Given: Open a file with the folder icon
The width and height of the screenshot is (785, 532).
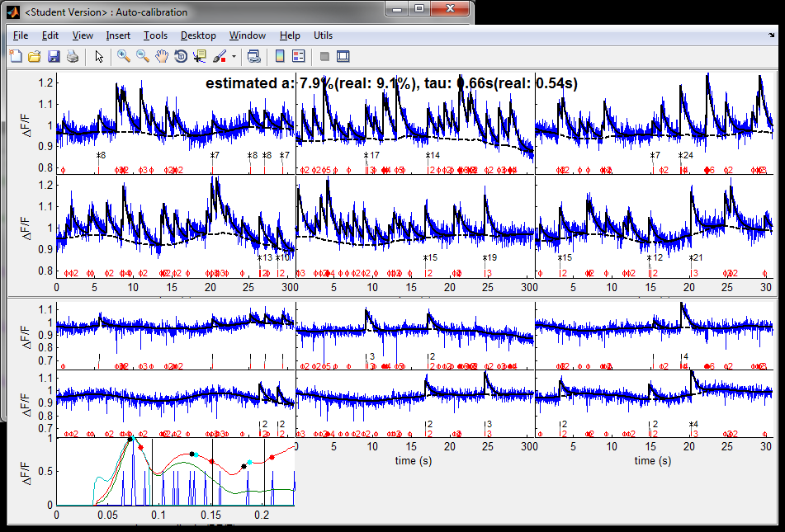Looking at the screenshot, I should [x=35, y=57].
